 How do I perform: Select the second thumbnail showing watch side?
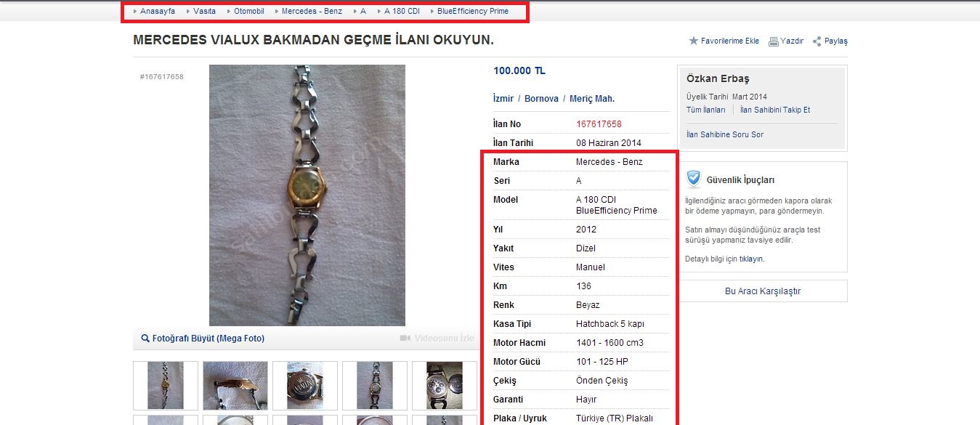click(235, 386)
